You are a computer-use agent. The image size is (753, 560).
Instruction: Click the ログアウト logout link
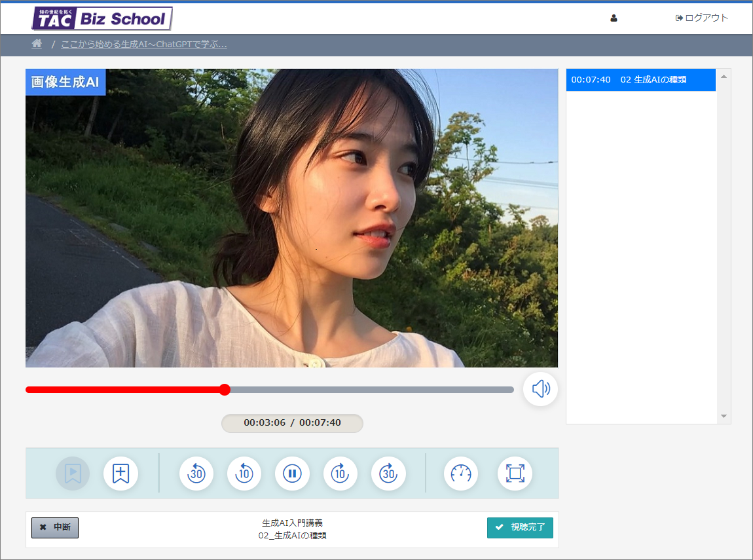[702, 18]
